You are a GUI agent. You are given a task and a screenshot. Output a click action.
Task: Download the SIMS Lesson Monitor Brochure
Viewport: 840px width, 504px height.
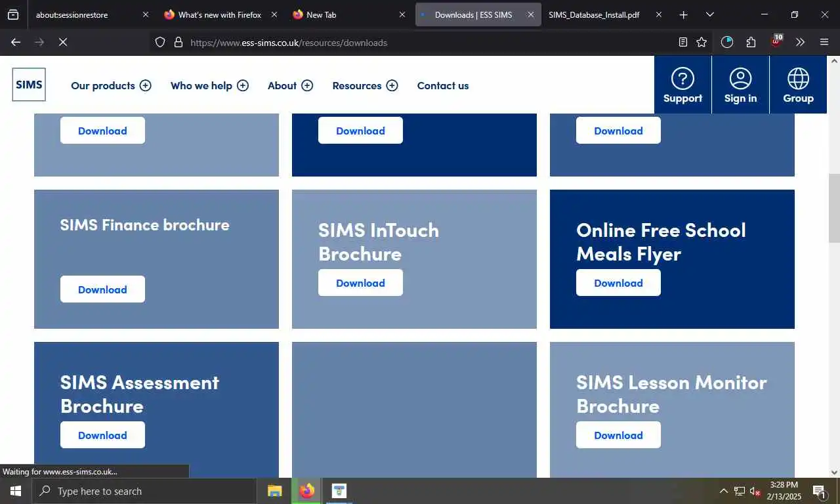click(x=618, y=435)
